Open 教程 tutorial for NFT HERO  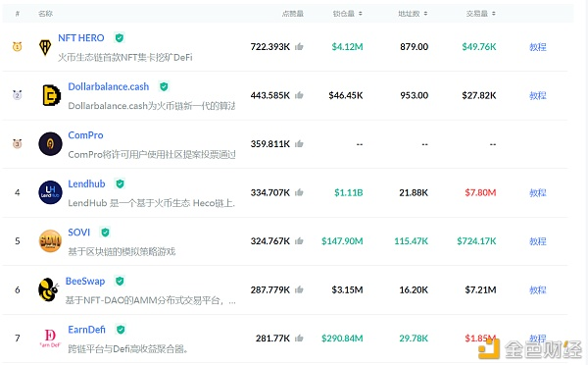click(538, 47)
